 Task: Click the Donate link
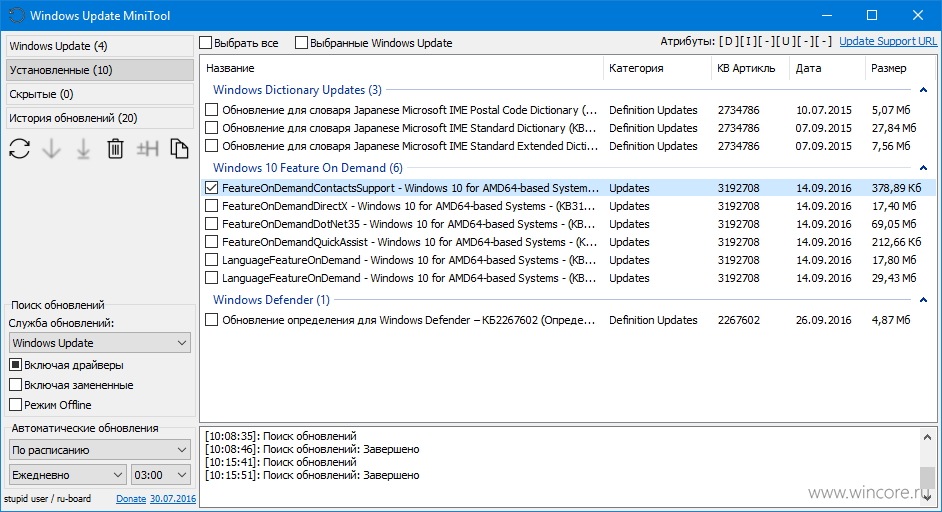pyautogui.click(x=131, y=499)
